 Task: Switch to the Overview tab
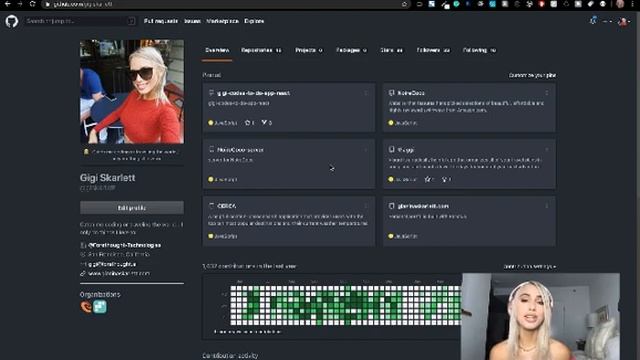coord(217,50)
